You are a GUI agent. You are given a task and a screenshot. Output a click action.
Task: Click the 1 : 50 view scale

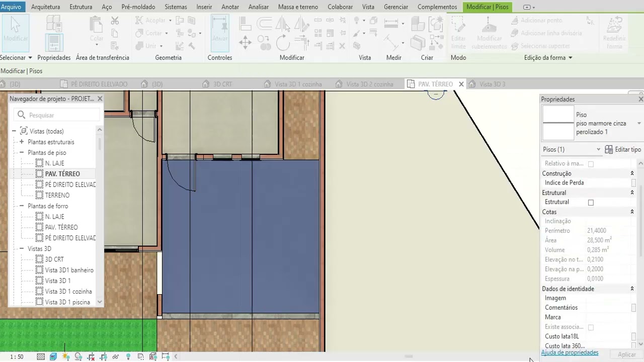click(17, 356)
